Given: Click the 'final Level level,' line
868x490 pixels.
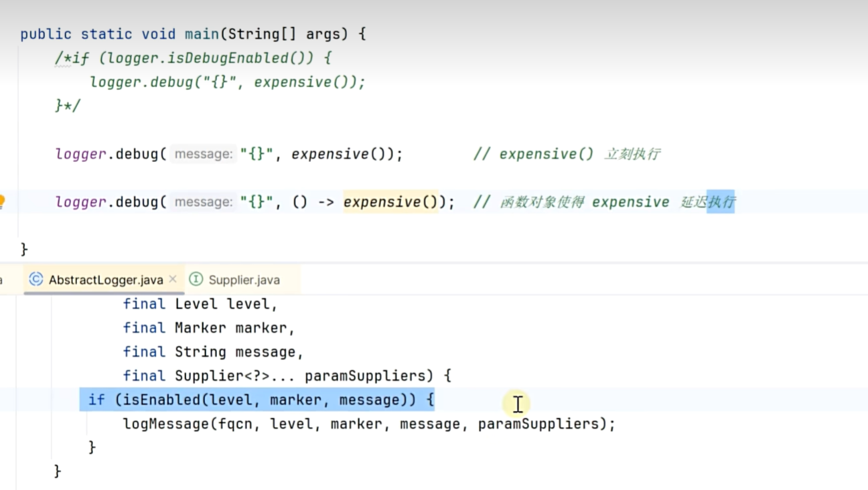Looking at the screenshot, I should coord(200,304).
